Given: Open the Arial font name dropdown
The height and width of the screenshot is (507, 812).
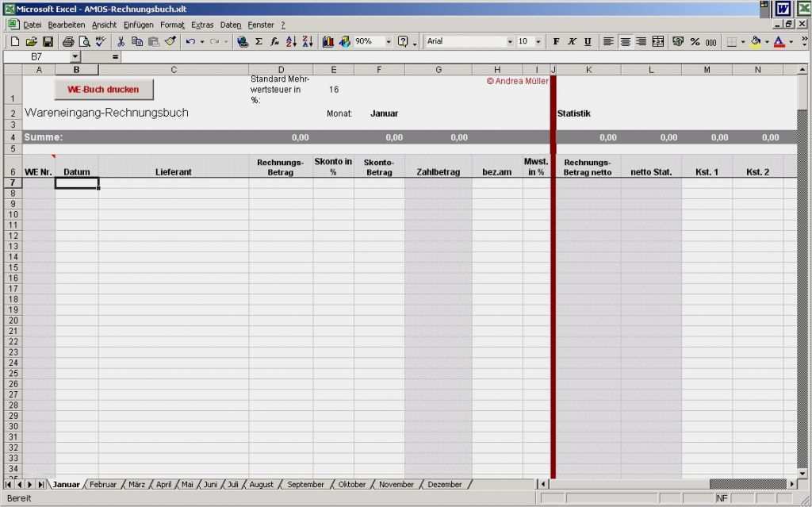Looking at the screenshot, I should (x=510, y=41).
